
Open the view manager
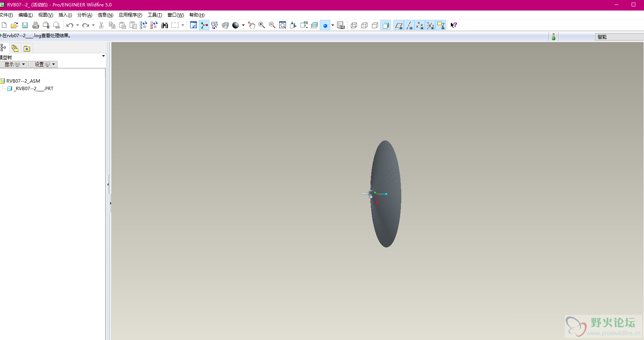(x=341, y=25)
